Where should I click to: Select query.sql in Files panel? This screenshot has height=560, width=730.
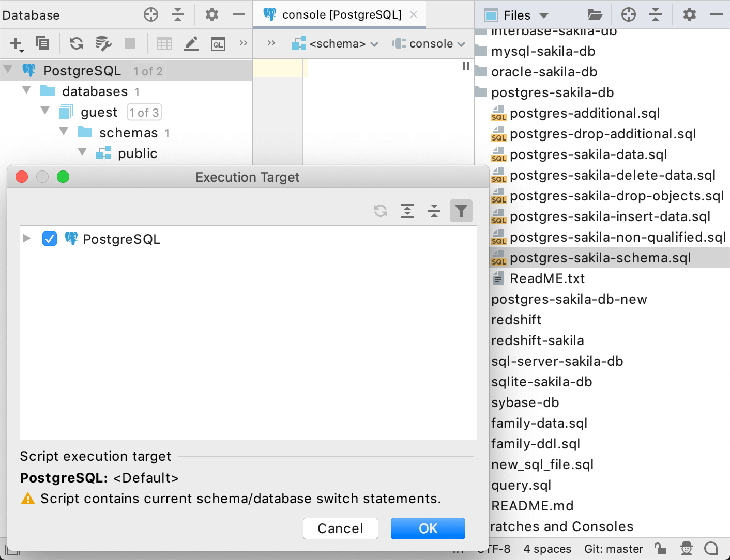521,485
